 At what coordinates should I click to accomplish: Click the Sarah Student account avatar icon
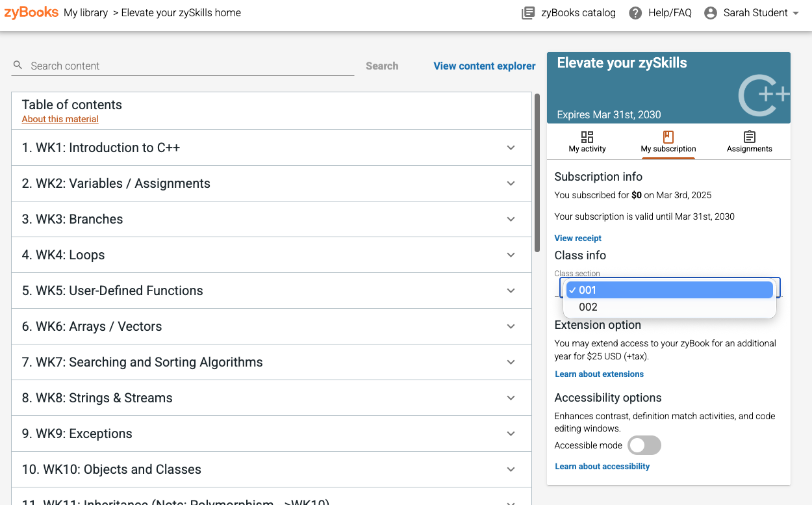click(x=711, y=13)
